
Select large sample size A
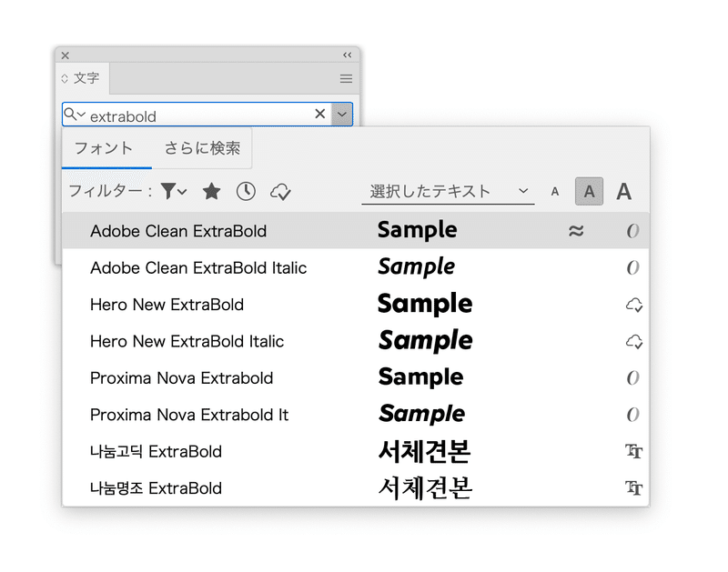pos(623,191)
